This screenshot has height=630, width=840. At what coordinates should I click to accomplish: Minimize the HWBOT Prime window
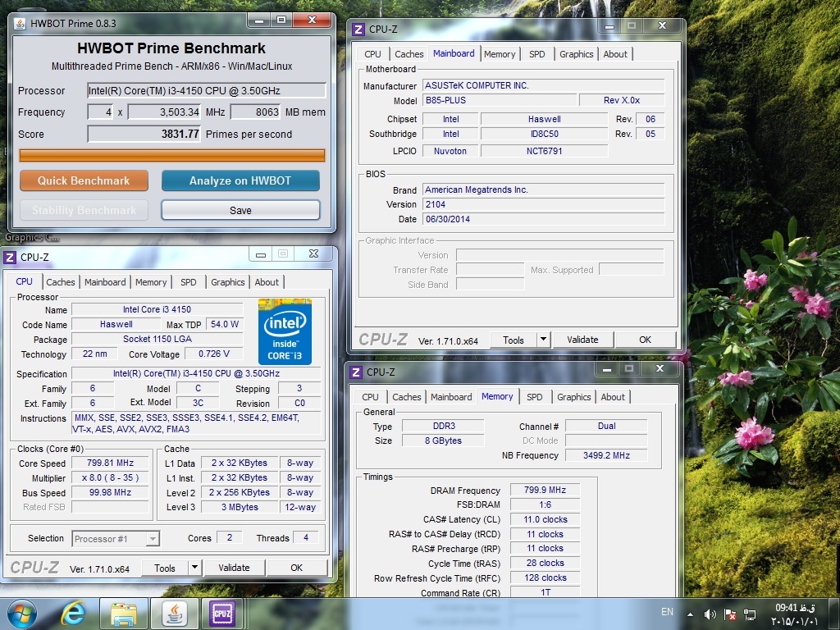click(259, 21)
